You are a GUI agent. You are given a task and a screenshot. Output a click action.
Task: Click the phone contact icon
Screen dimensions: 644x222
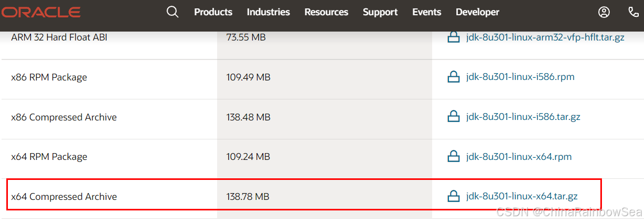(x=633, y=12)
